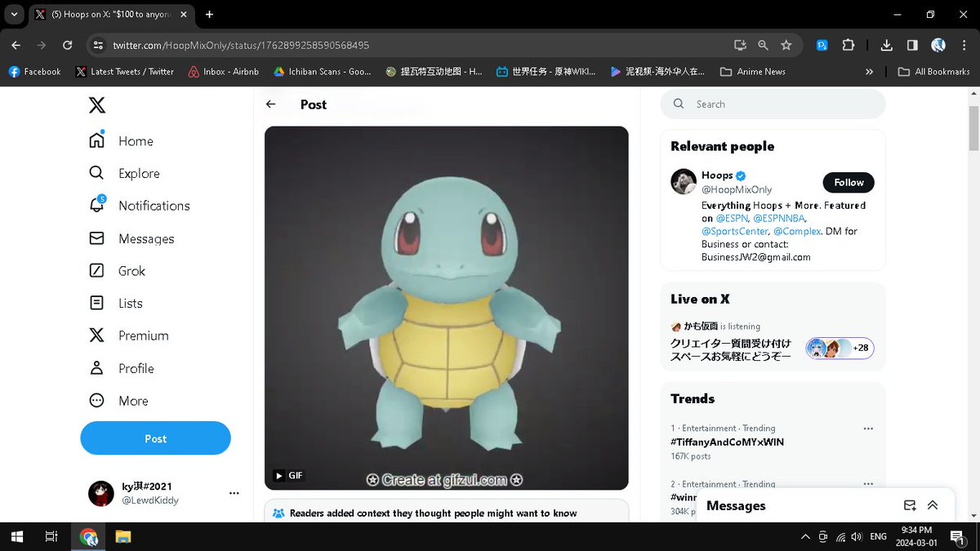The width and height of the screenshot is (980, 551).
Task: Open File Explorer from taskbar
Action: click(122, 536)
